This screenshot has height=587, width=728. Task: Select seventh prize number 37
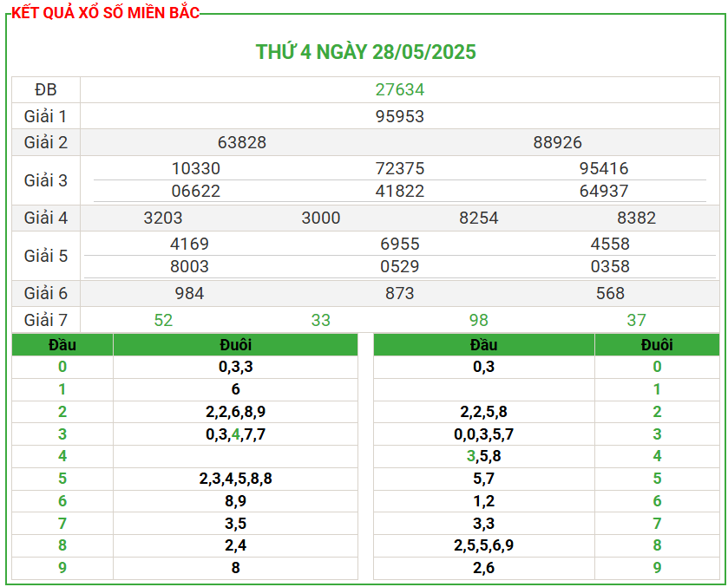click(x=637, y=320)
